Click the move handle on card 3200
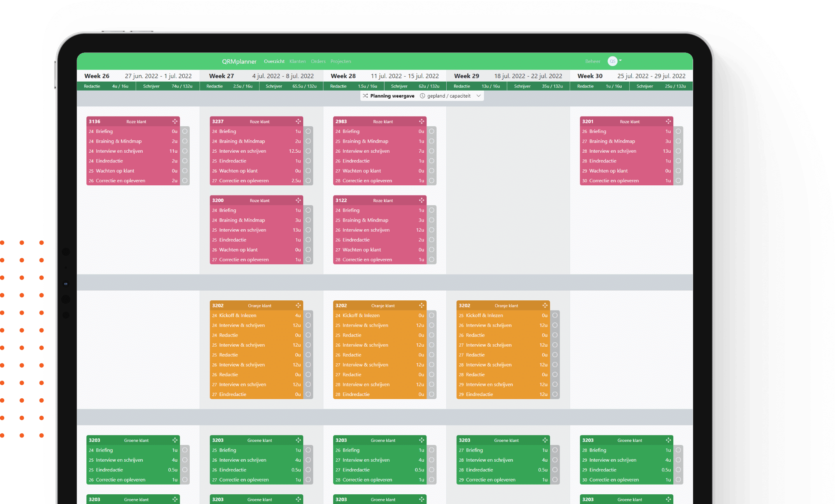 [x=298, y=201]
